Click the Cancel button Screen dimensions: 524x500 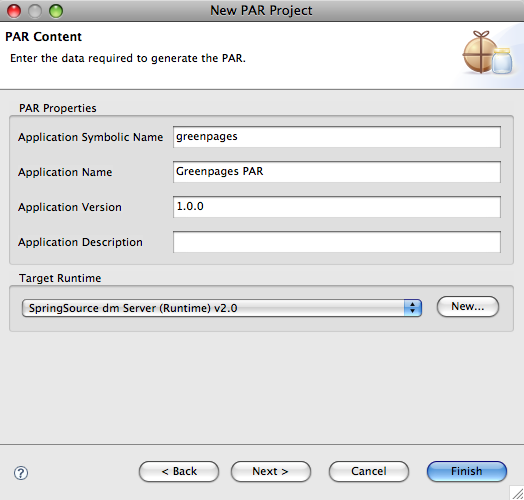coord(369,471)
